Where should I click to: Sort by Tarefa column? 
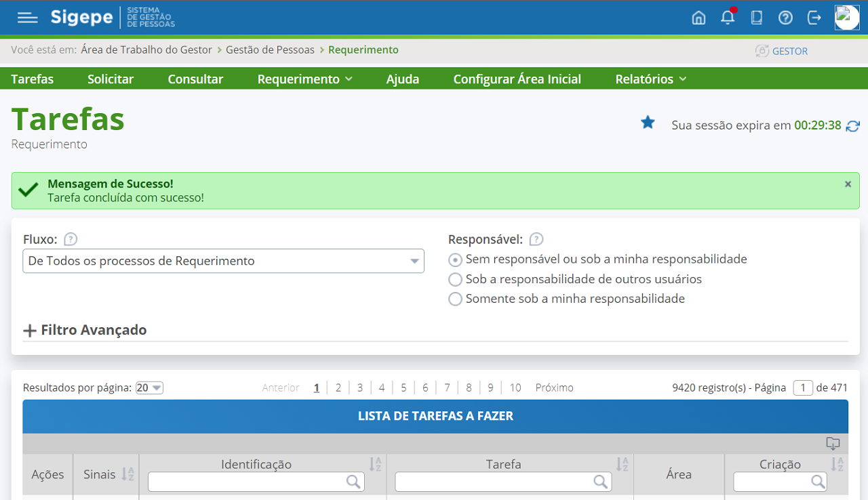[x=622, y=464]
